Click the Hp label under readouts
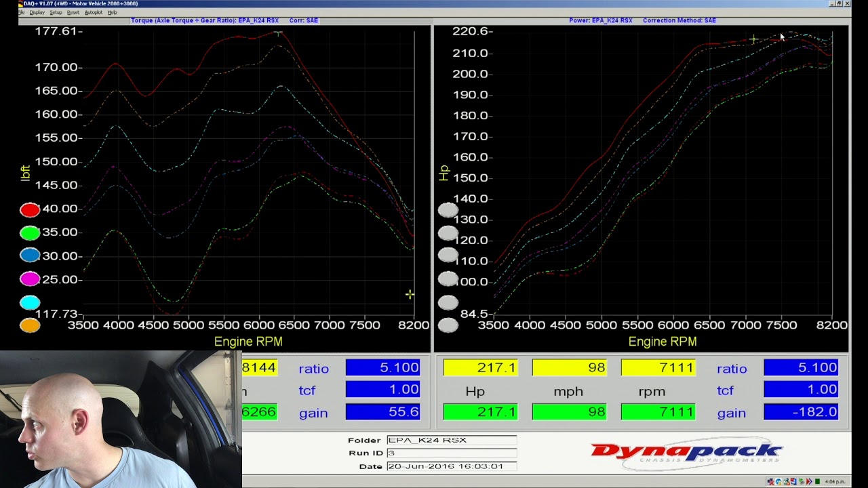This screenshot has height=488, width=868. 475,391
